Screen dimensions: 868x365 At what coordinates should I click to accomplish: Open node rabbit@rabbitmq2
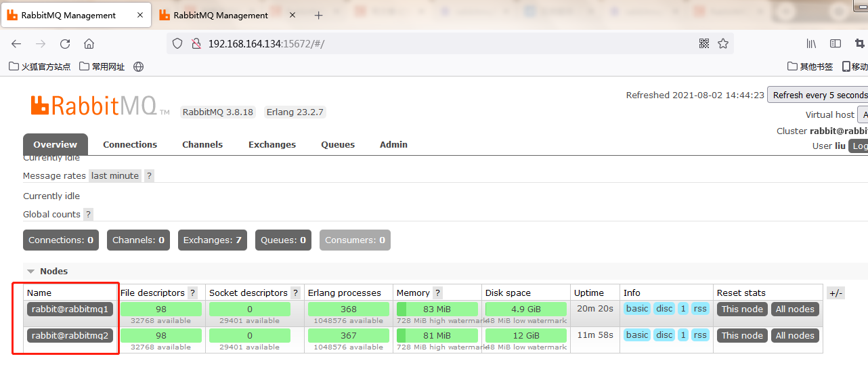pos(70,335)
